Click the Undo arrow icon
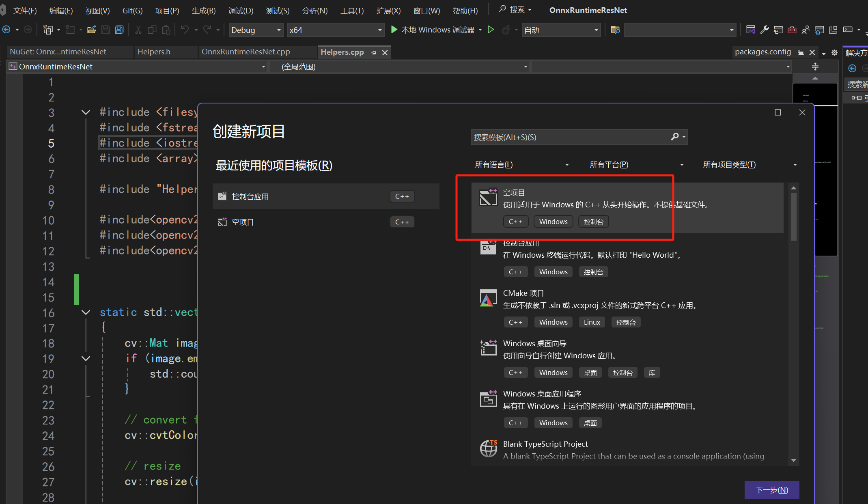The image size is (868, 504). point(185,30)
